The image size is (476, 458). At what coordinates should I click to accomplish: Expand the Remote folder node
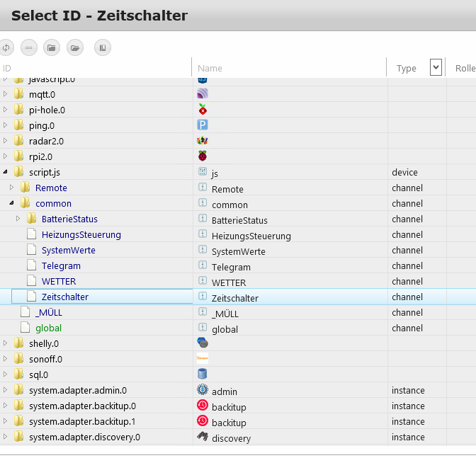point(11,188)
